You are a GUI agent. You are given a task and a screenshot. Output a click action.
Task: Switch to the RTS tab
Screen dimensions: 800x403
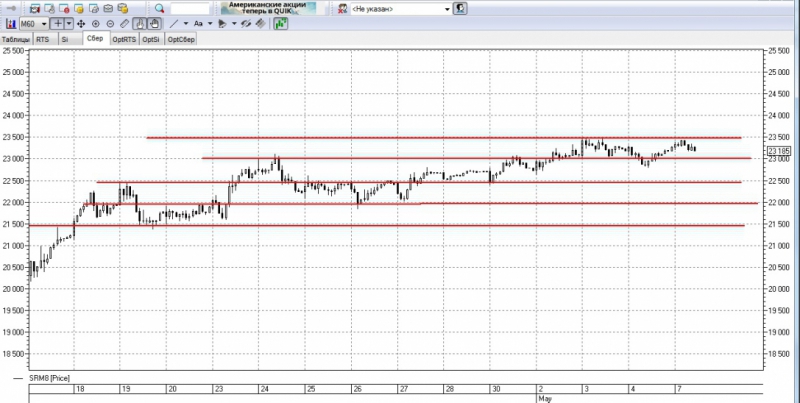(43, 40)
